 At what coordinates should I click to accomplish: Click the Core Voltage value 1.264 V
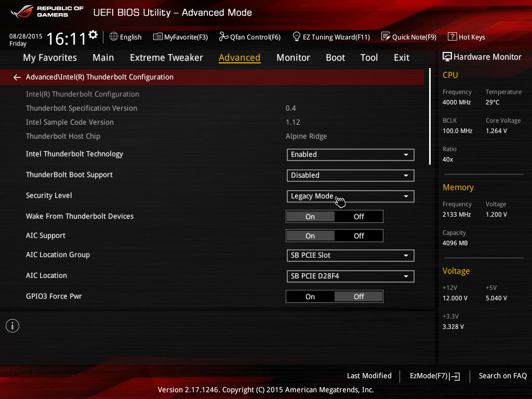496,130
